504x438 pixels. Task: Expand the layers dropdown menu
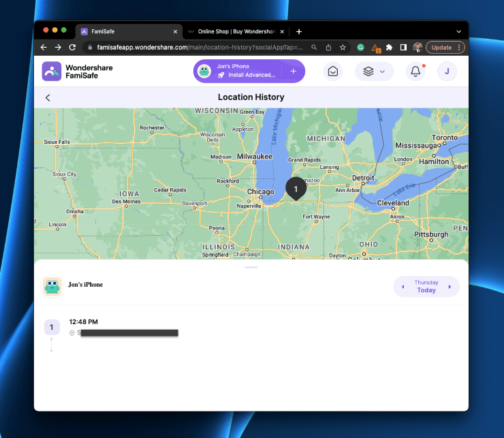point(374,71)
